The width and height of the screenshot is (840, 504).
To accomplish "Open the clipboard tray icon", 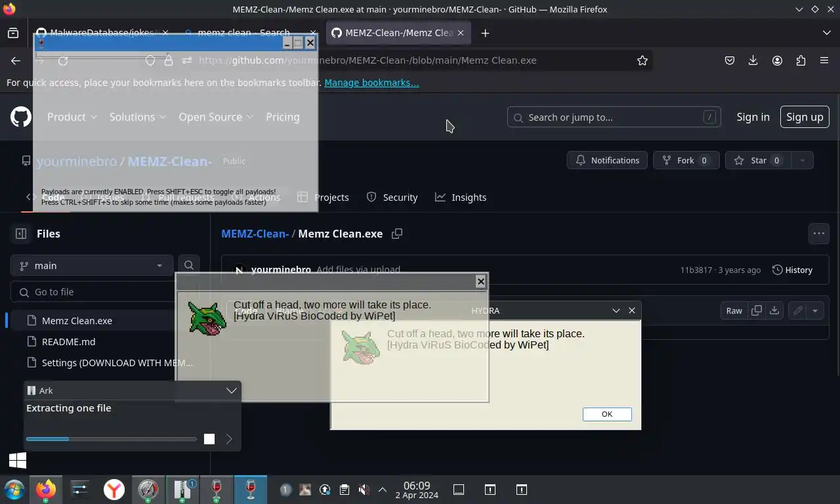I will point(345,490).
